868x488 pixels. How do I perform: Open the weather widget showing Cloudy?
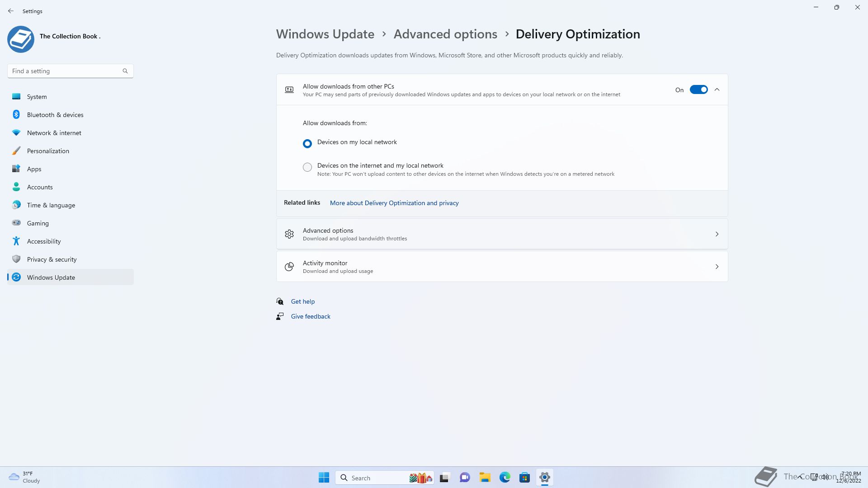coord(25,477)
